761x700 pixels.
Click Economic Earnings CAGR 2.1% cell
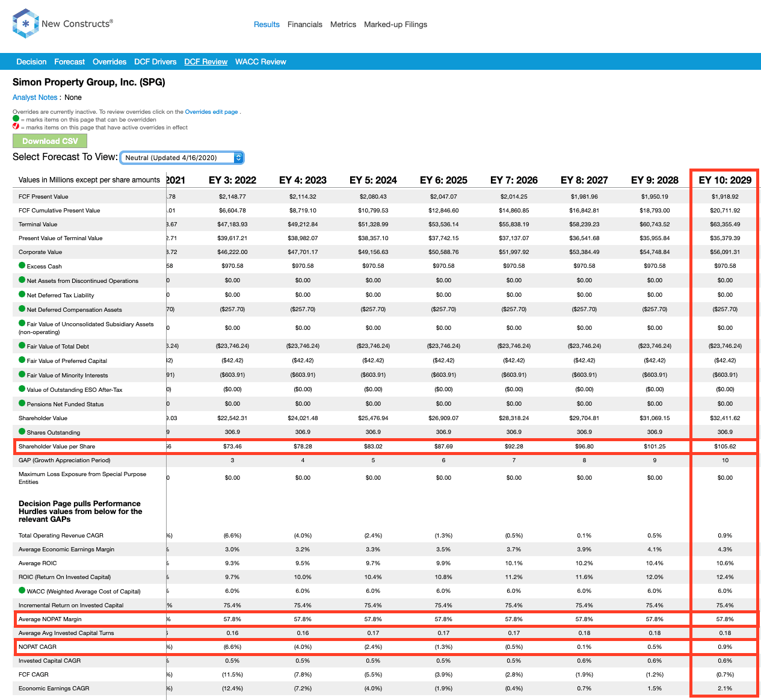click(x=725, y=689)
